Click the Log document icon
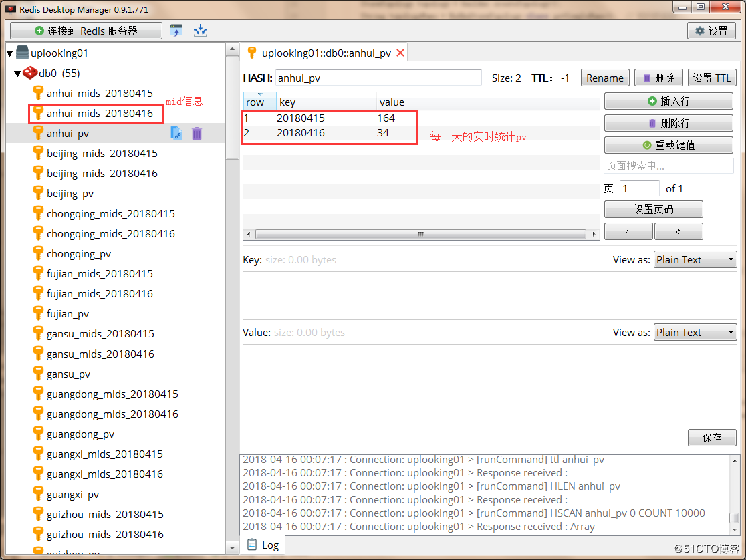The height and width of the screenshot is (560, 746). point(252,545)
